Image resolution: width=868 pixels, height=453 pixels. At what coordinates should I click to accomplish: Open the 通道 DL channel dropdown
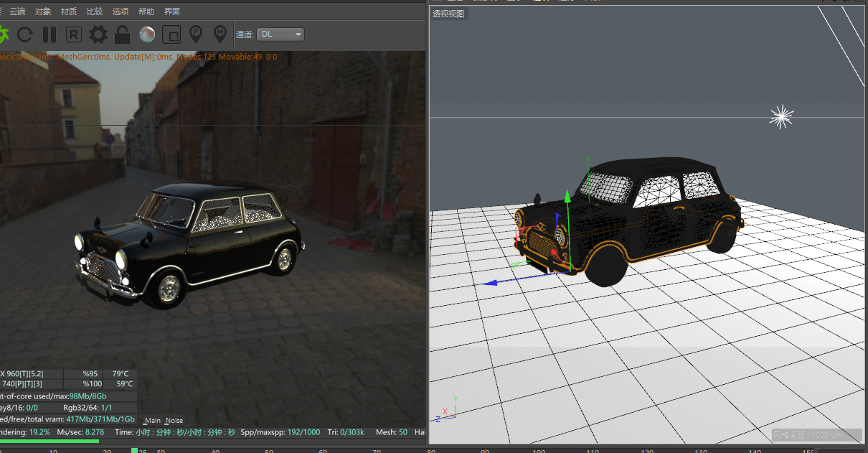[x=280, y=34]
